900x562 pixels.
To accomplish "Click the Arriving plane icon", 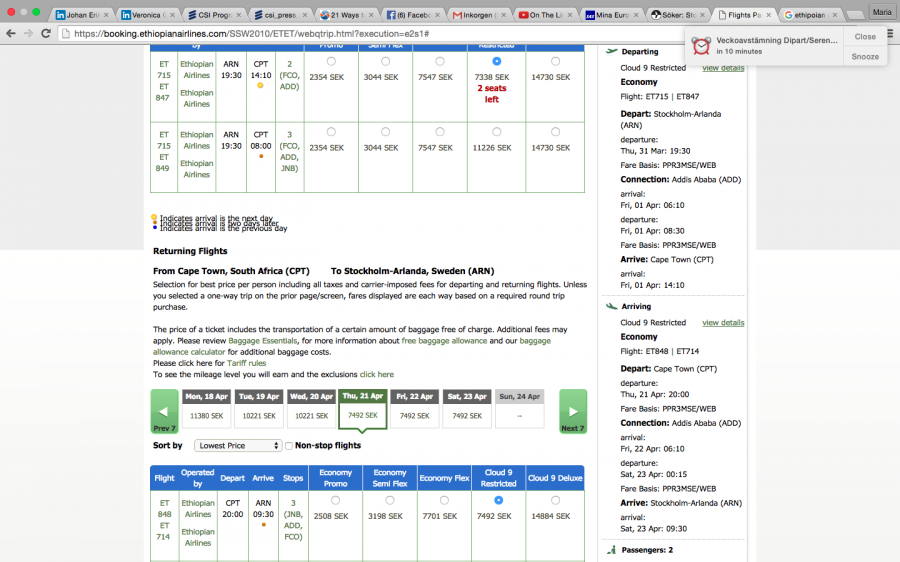I will 612,306.
